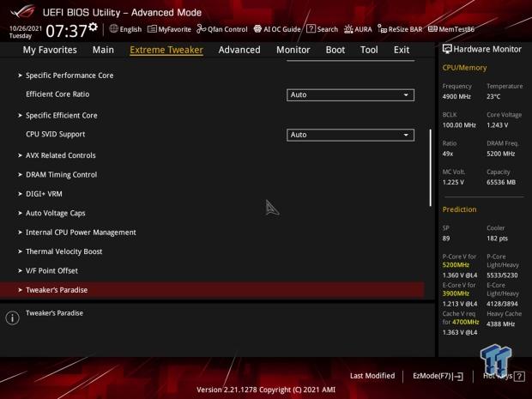Open Qfan Control fan icon
Image resolution: width=532 pixels, height=399 pixels.
201,29
